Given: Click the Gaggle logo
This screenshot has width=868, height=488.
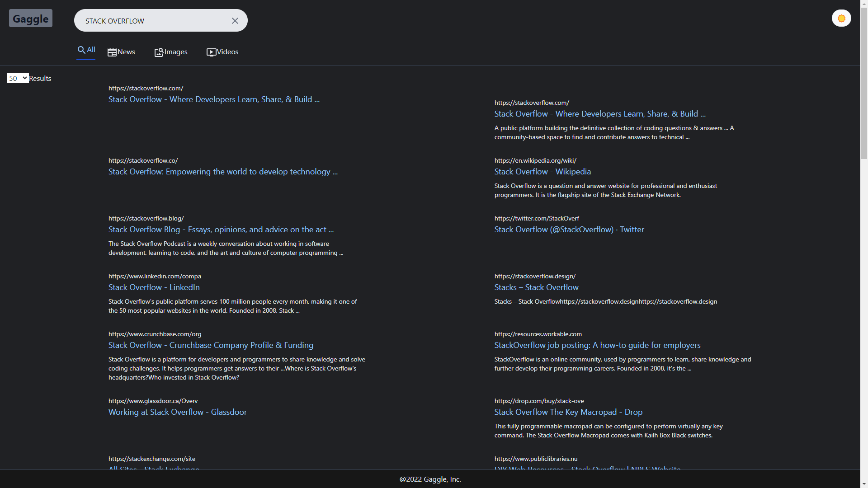Looking at the screenshot, I should 31,19.
